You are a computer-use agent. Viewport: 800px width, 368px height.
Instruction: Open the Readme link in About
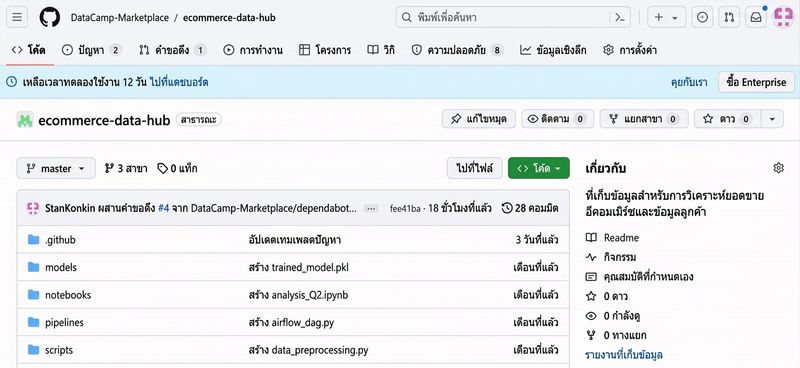tap(613, 238)
